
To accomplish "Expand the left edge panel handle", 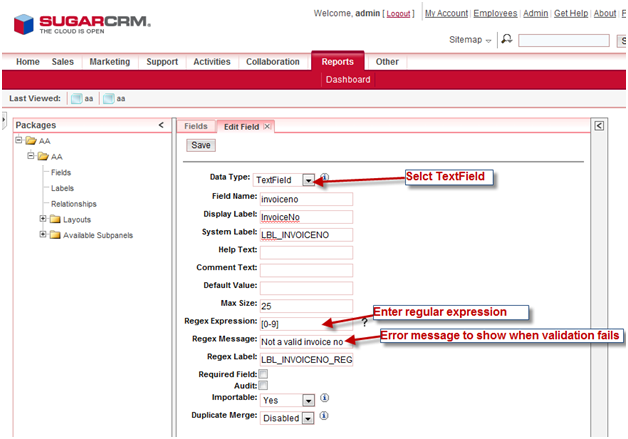I will [x=4, y=121].
